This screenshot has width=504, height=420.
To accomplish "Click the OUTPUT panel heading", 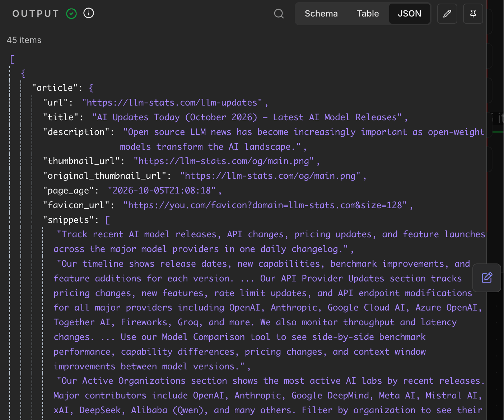I will point(36,14).
